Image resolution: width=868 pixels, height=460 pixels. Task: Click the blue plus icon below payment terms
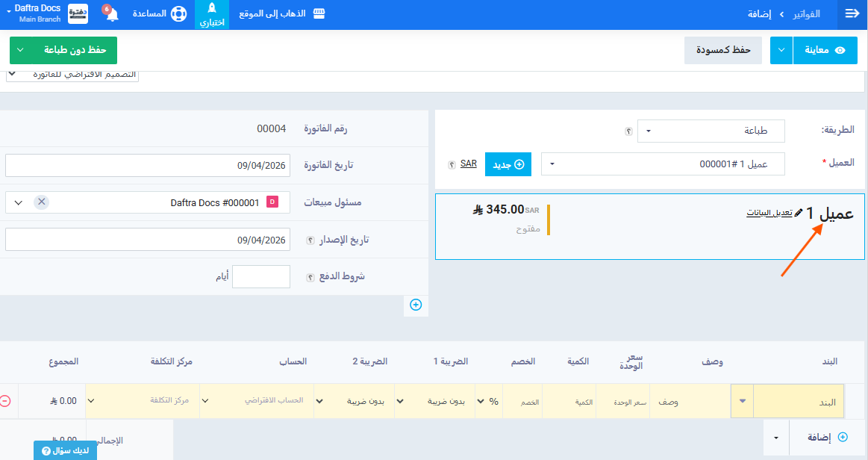tap(416, 305)
